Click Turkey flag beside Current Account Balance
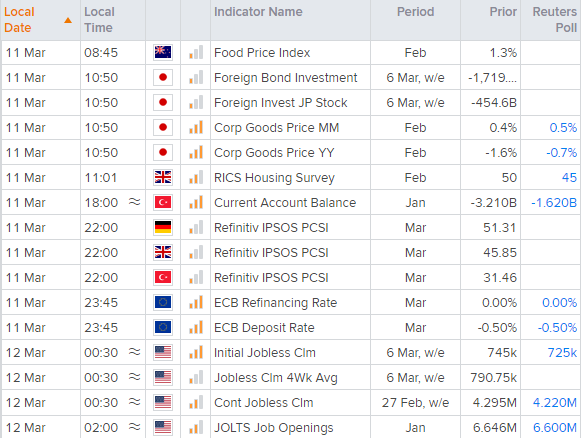Viewport: 581px width, 438px height. click(x=163, y=202)
